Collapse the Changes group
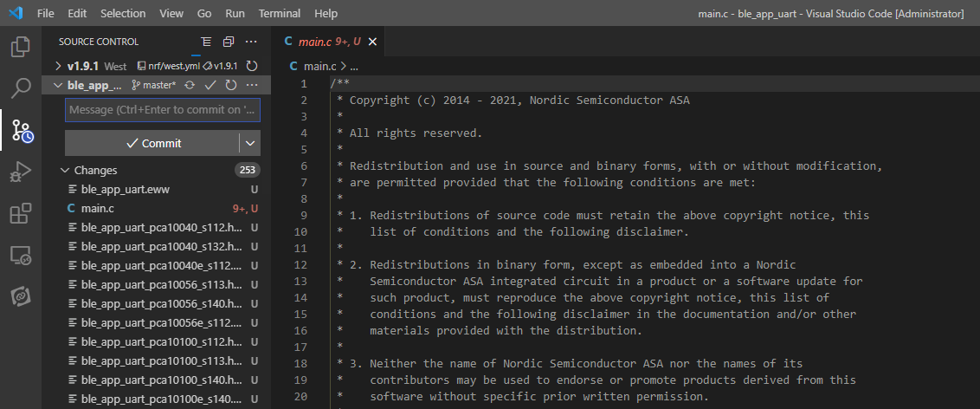This screenshot has width=980, height=409. [x=64, y=170]
